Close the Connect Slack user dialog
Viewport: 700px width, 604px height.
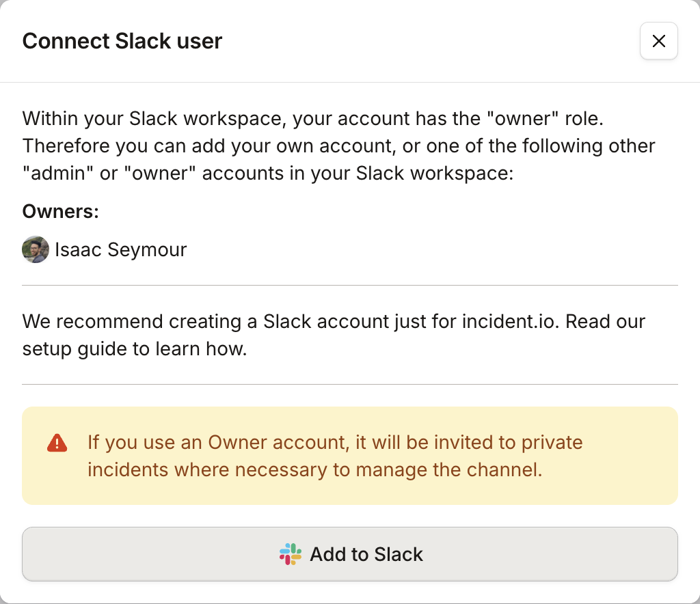658,41
